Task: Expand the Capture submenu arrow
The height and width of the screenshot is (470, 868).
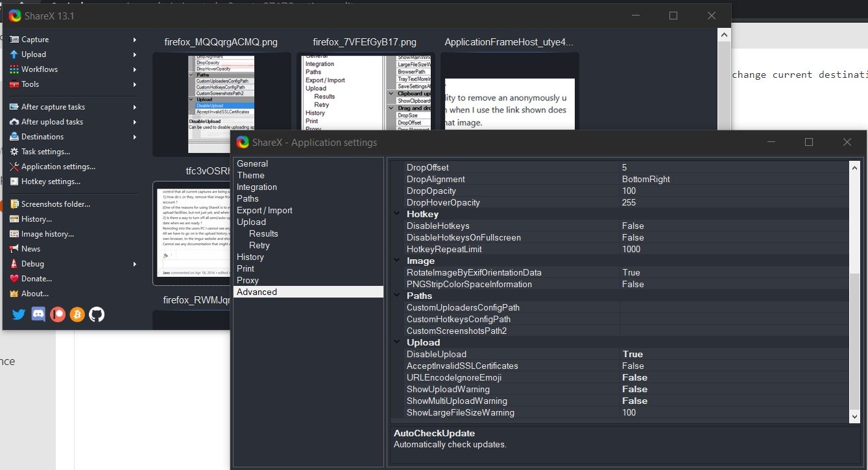Action: point(135,40)
